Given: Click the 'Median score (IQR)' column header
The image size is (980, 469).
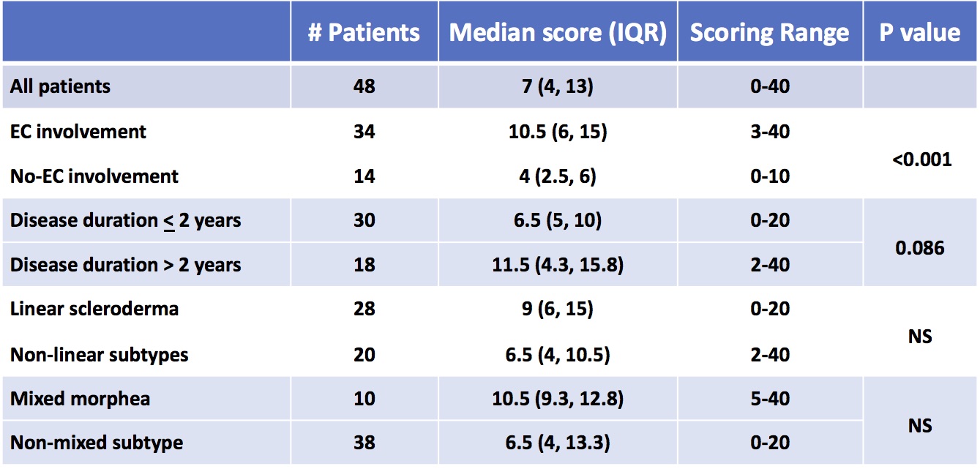Looking at the screenshot, I should tap(558, 33).
